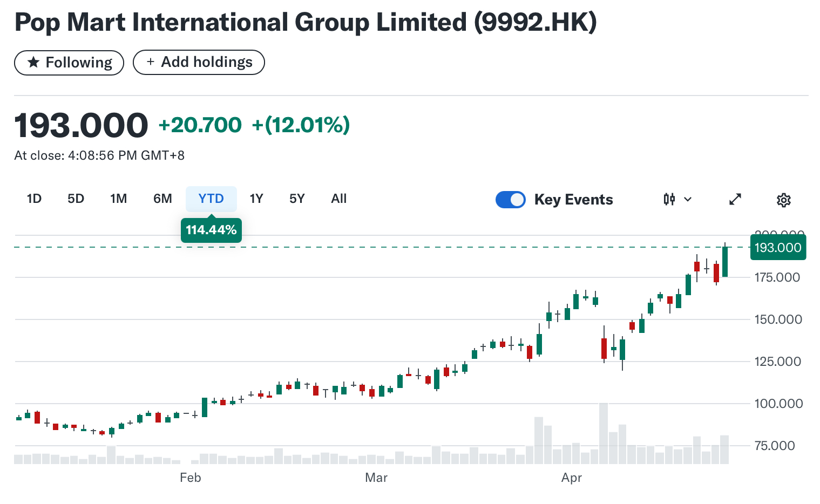Viewport: 820px width, 504px height.
Task: Click the large 193.000 price heading
Action: tap(81, 126)
